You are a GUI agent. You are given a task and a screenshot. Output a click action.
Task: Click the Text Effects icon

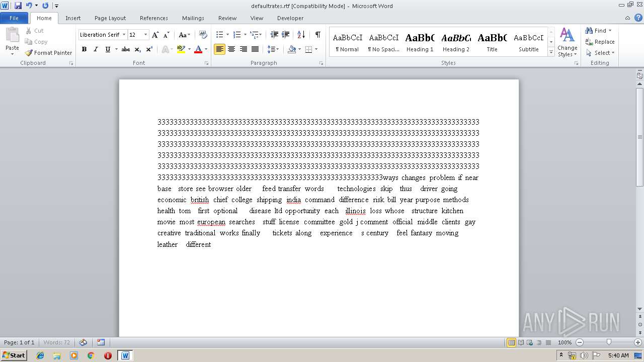click(x=165, y=49)
